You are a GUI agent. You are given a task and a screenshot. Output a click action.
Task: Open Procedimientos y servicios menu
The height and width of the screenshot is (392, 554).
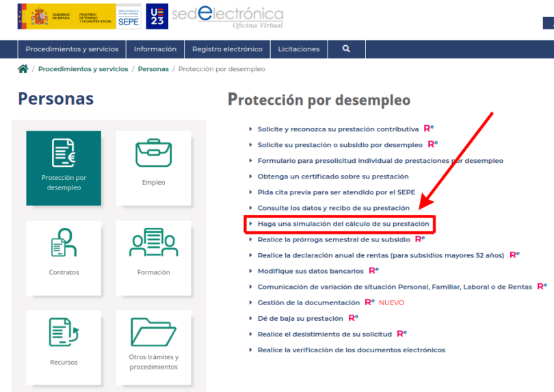tap(72, 49)
